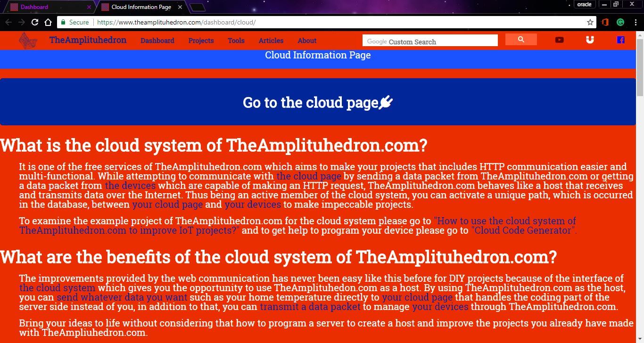Screen dimensions: 644x343
Task: Click the TheAmplituhedron logo image
Action: tap(28, 41)
